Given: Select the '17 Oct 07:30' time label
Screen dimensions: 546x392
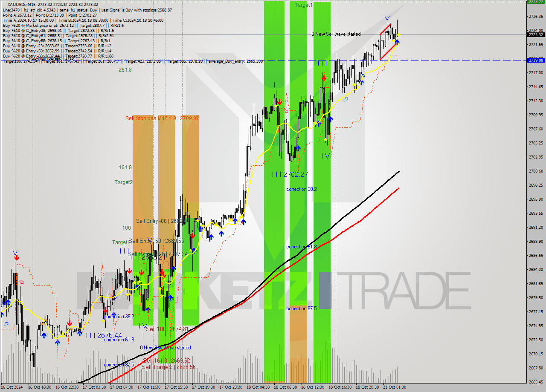Looking at the screenshot, I should click(x=122, y=387).
